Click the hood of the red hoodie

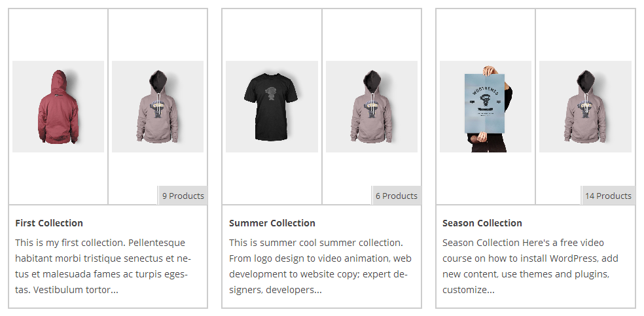(59, 79)
